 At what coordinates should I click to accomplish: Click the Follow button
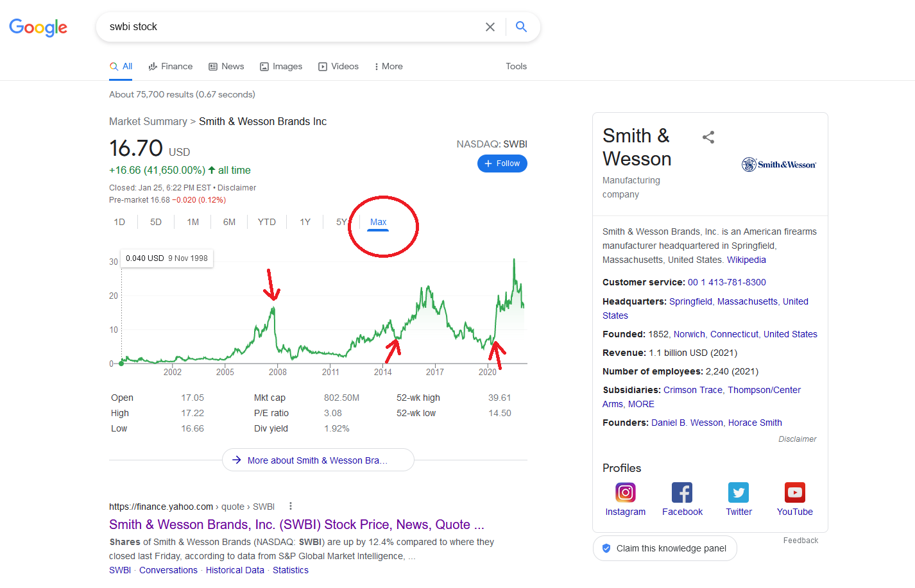[502, 164]
